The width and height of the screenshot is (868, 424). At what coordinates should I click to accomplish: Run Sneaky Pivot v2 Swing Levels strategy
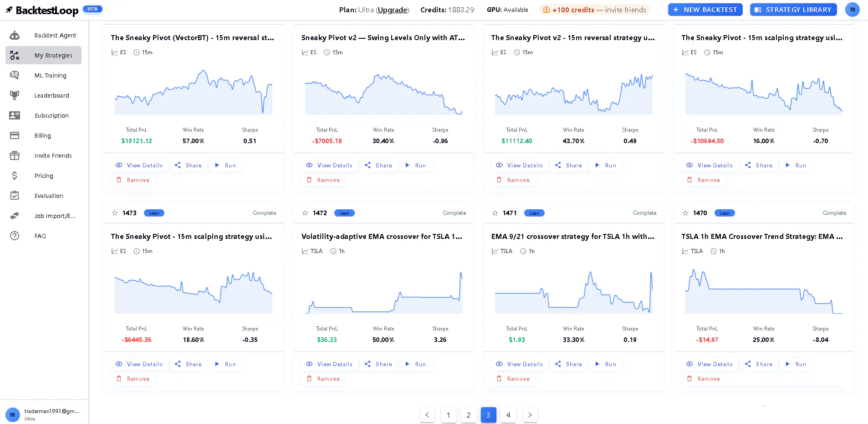(x=416, y=165)
